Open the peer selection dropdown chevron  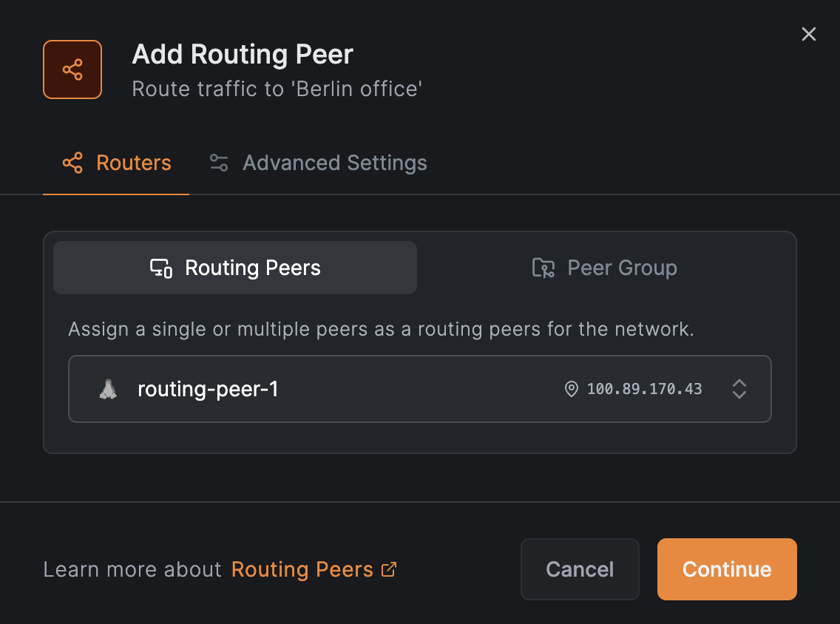click(x=739, y=389)
